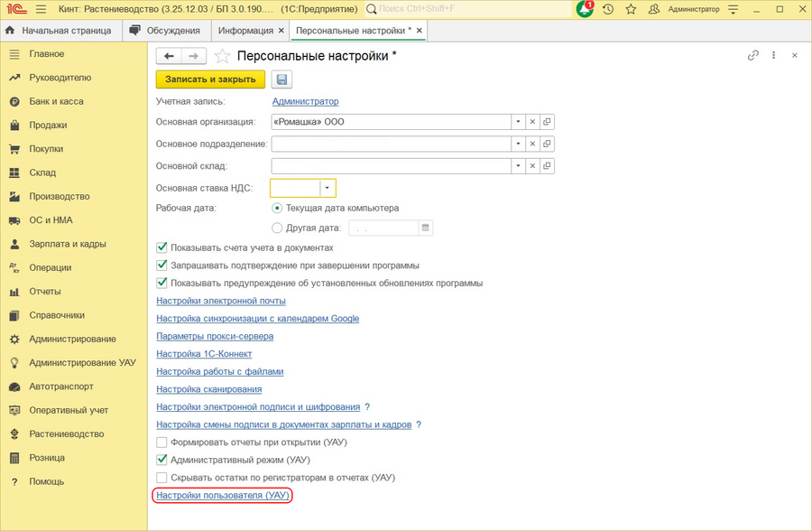Click the Другая дата date input field
This screenshot has width=812, height=531.
pos(383,228)
